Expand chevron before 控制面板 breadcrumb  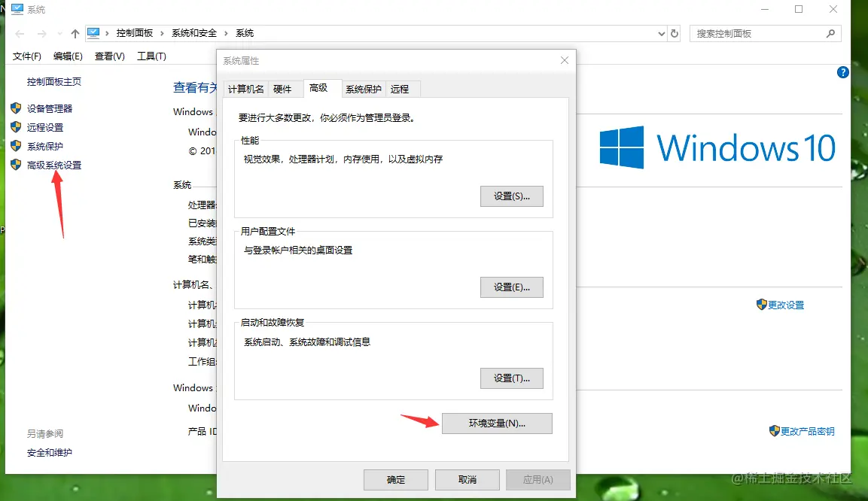click(106, 34)
